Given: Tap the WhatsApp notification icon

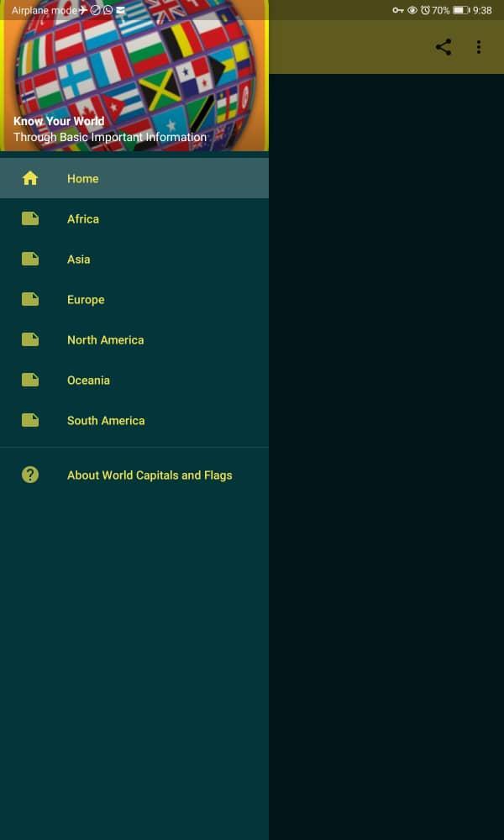Looking at the screenshot, I should pos(108,10).
